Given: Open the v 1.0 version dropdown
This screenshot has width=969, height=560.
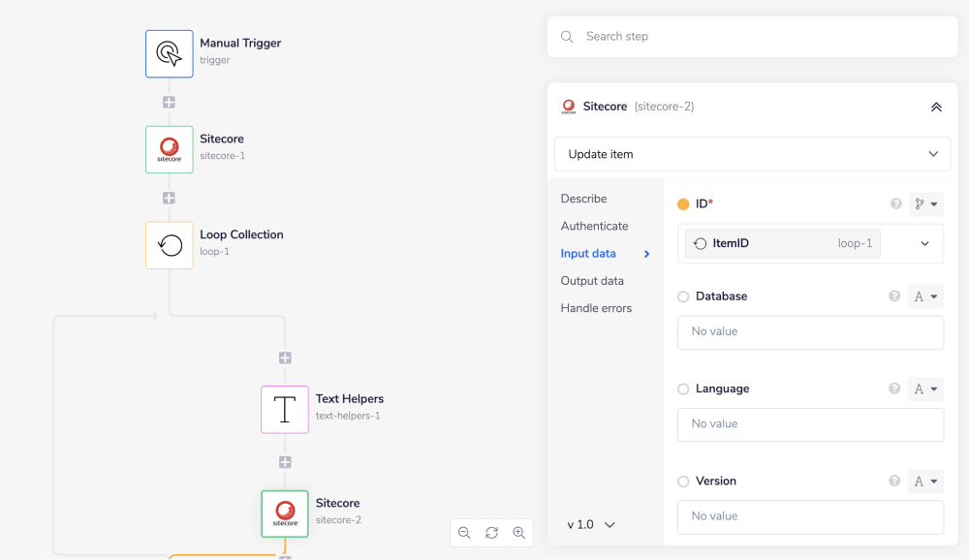Looking at the screenshot, I should 591,524.
